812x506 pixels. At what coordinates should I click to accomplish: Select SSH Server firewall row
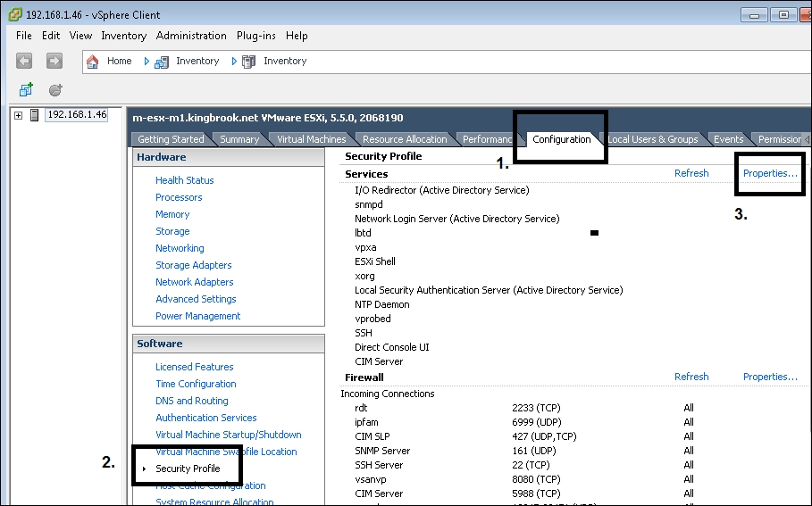(x=524, y=465)
